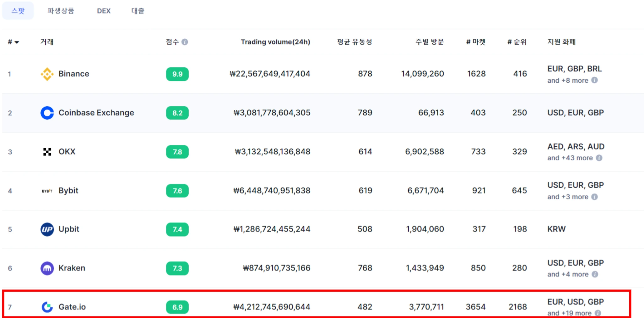Switch to the 파생상품 tab
Viewport: 644px width, 318px height.
[61, 11]
